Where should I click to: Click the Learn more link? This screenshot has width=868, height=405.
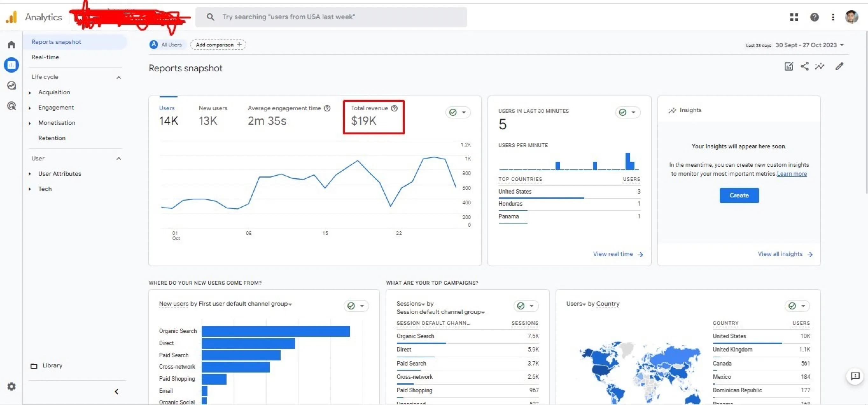click(792, 174)
